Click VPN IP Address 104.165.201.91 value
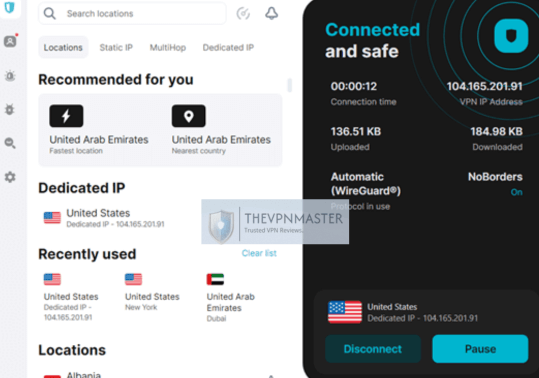Screen dimensions: 539x378 [484, 86]
